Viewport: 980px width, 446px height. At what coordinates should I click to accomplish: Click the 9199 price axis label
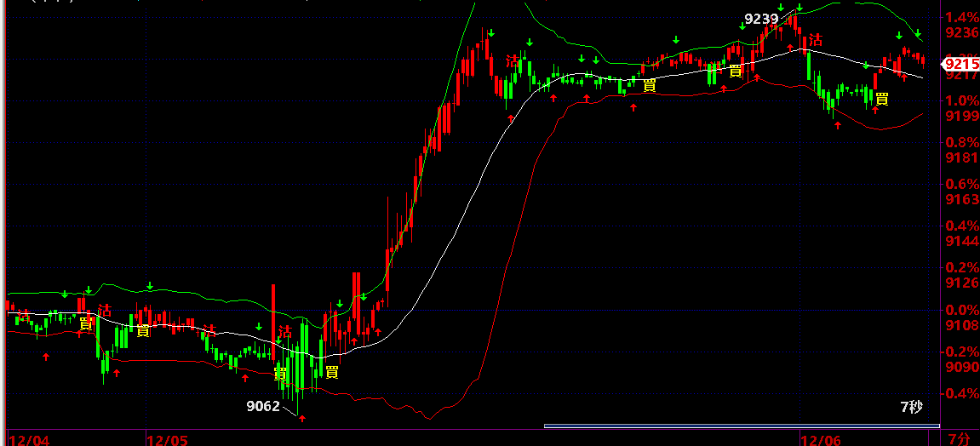click(962, 116)
